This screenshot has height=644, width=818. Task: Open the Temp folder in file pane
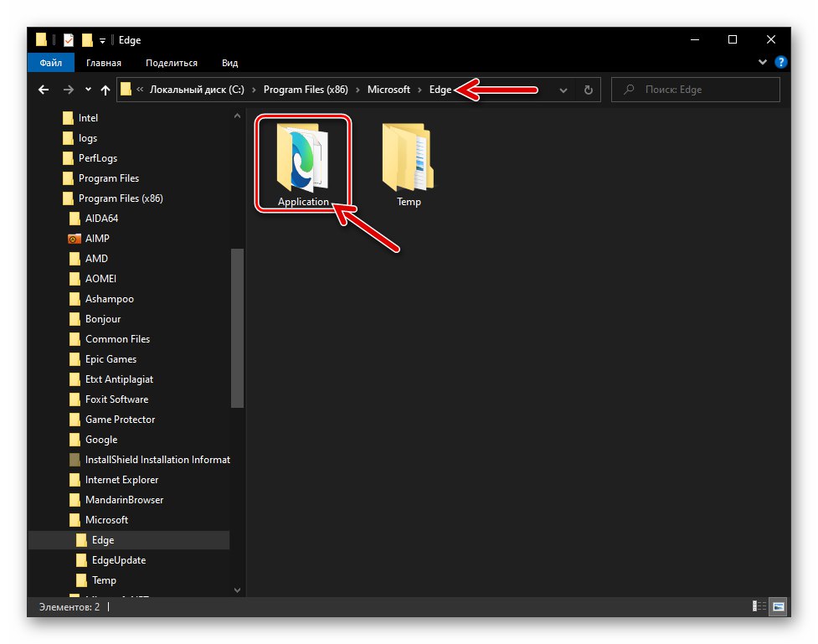tap(408, 165)
